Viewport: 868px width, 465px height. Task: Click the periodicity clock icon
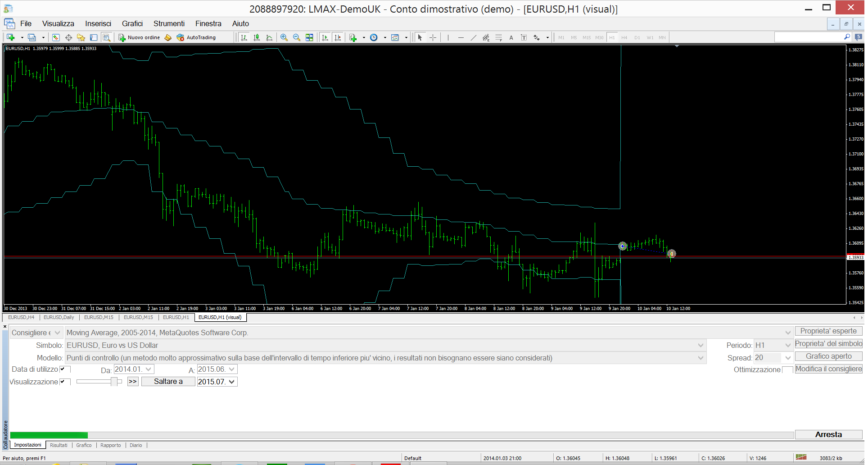point(374,37)
